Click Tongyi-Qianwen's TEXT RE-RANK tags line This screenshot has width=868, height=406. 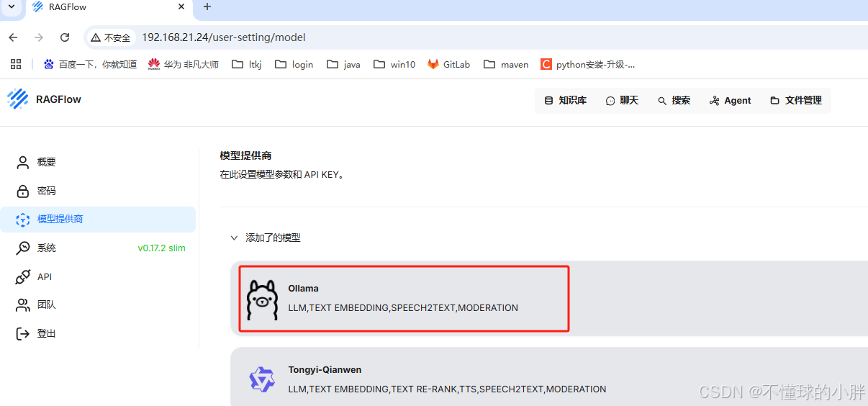[x=447, y=389]
